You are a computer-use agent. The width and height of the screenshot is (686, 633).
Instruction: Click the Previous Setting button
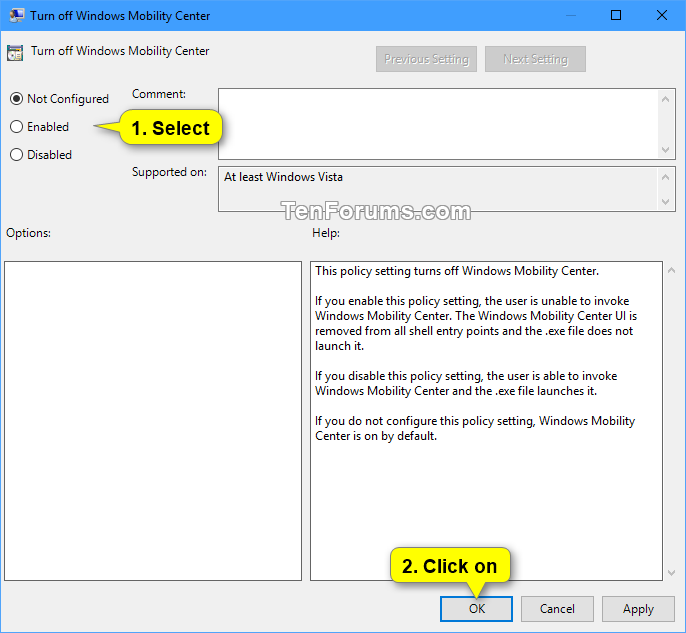coord(426,59)
